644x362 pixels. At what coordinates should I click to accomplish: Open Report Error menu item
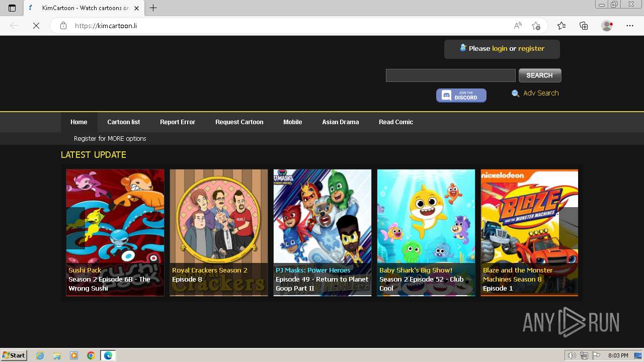pos(178,122)
